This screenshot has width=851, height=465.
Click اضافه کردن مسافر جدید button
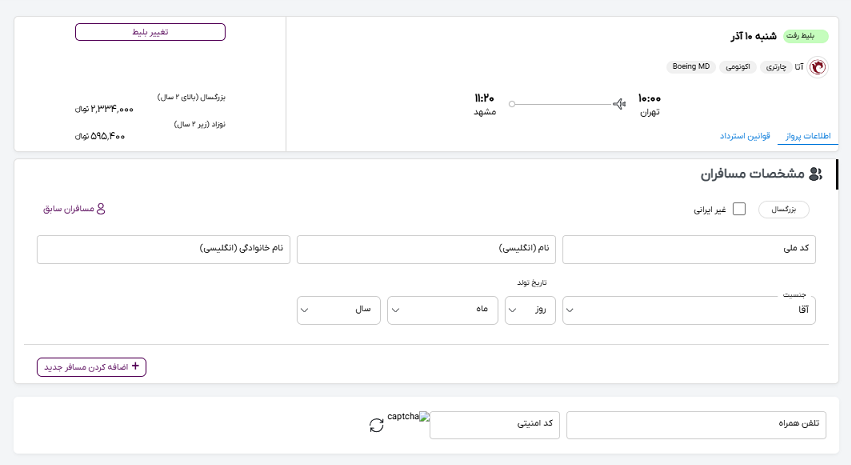91,367
